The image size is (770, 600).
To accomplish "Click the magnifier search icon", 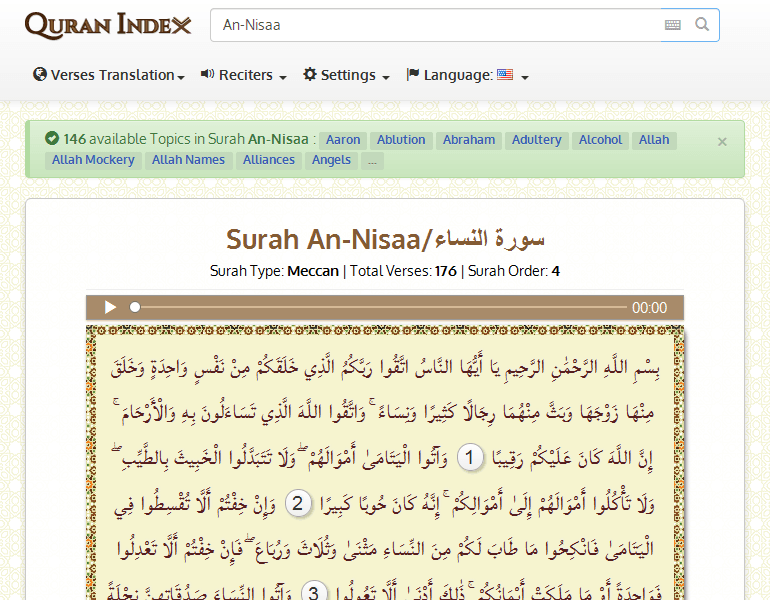I will pyautogui.click(x=702, y=25).
